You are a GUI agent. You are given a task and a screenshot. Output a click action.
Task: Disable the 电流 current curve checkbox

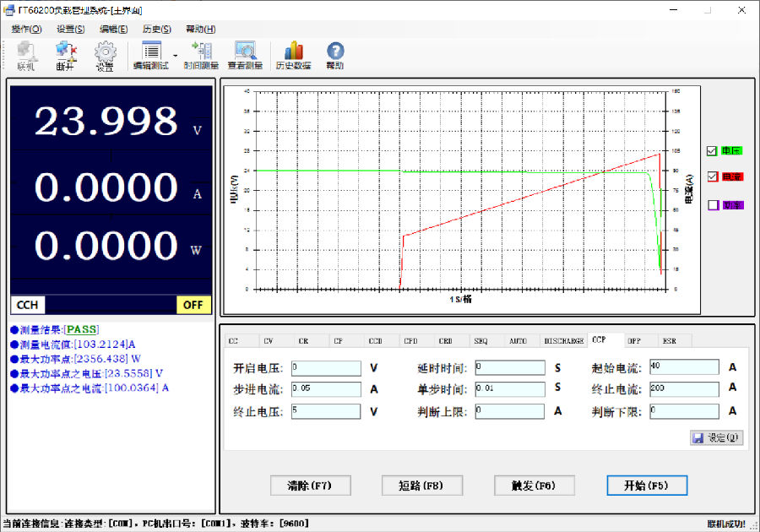click(711, 176)
